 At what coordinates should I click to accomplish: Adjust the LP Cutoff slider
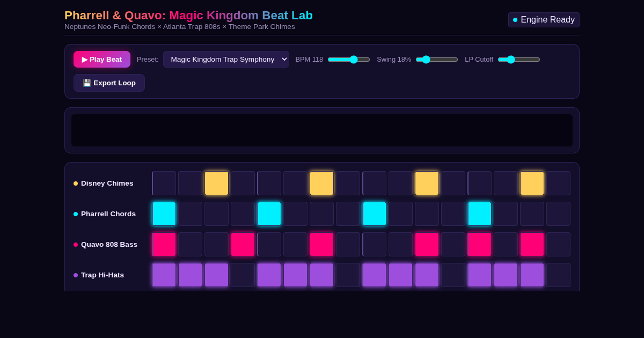[x=519, y=60]
